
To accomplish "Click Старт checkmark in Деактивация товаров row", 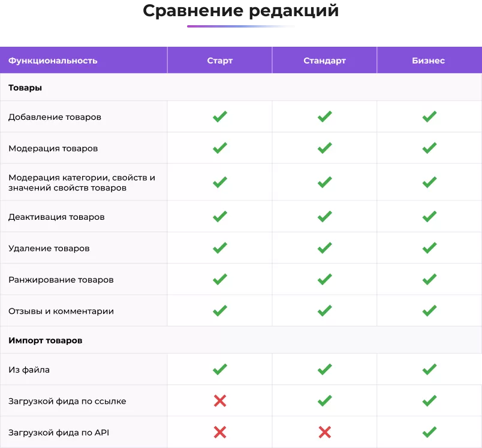I will click(220, 217).
